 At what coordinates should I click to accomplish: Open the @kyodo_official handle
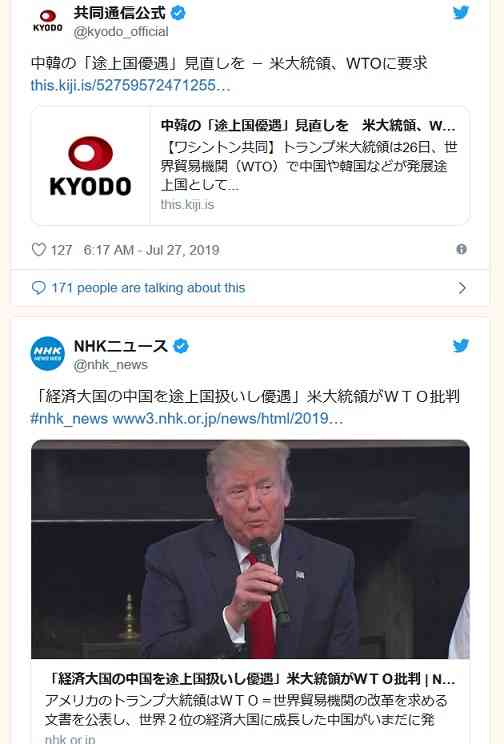[121, 32]
